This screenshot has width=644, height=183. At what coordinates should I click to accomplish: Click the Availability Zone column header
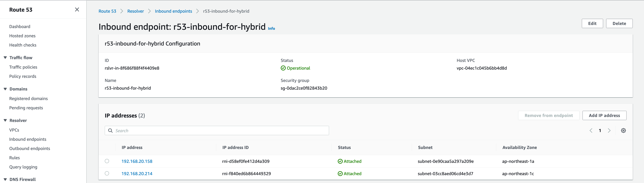click(520, 148)
